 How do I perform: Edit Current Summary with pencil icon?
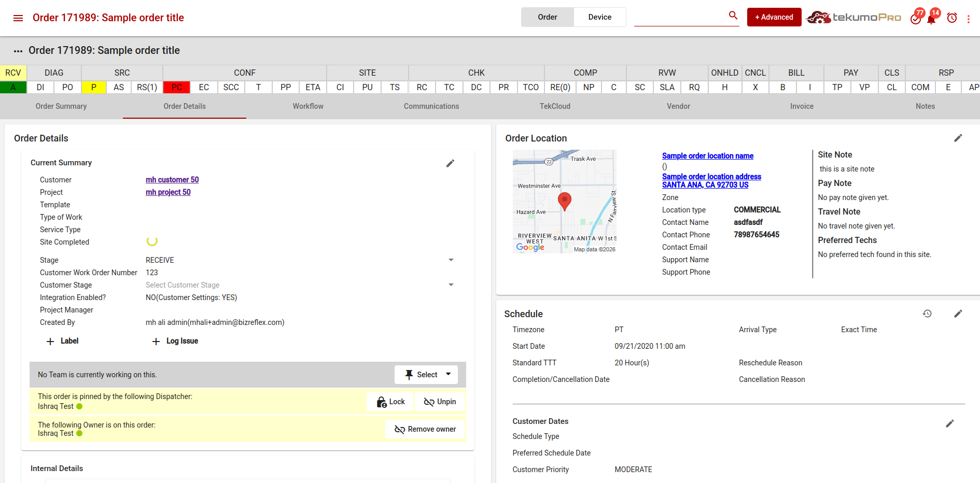(450, 163)
